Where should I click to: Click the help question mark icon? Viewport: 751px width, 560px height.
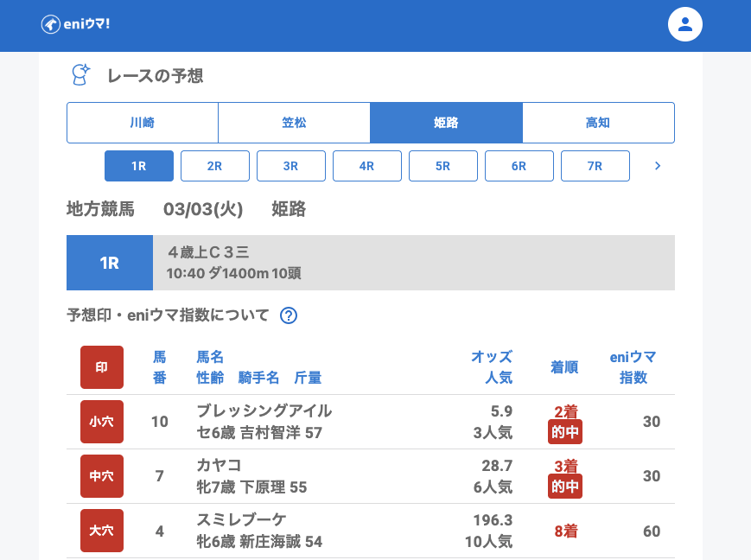289,315
